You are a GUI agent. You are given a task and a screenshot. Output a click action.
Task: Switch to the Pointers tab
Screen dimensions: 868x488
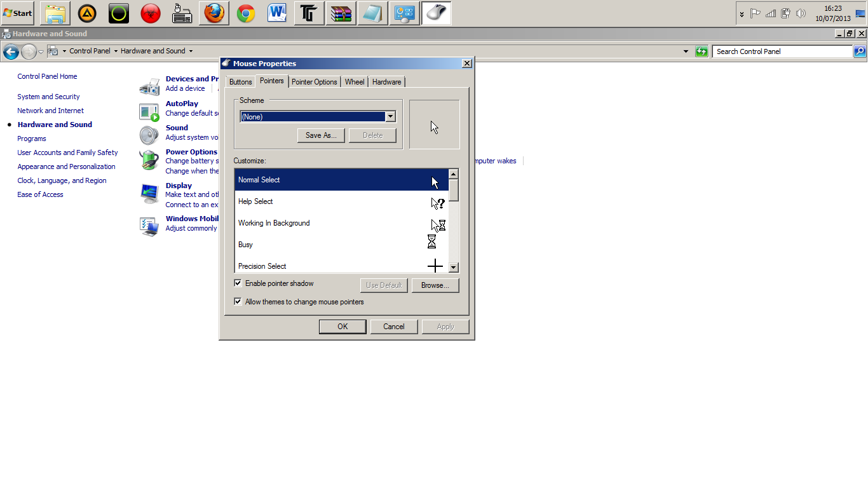coord(272,81)
